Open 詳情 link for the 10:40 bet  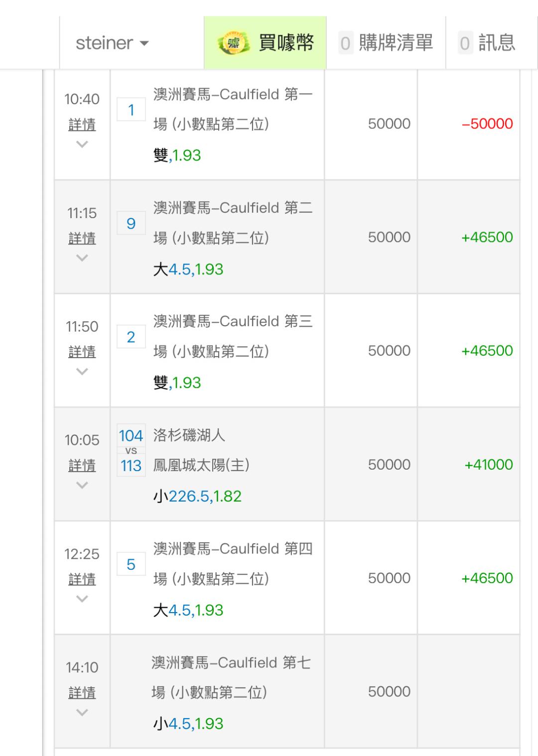coord(82,125)
